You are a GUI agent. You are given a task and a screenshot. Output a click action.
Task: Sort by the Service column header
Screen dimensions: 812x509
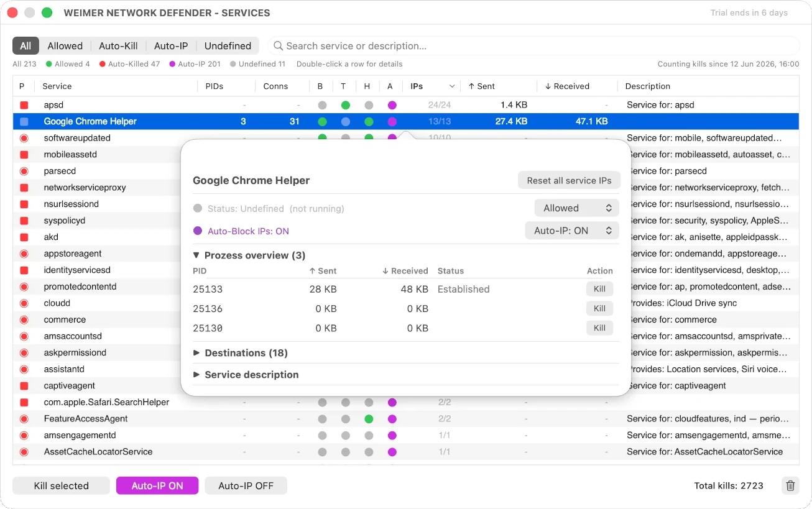(x=116, y=86)
